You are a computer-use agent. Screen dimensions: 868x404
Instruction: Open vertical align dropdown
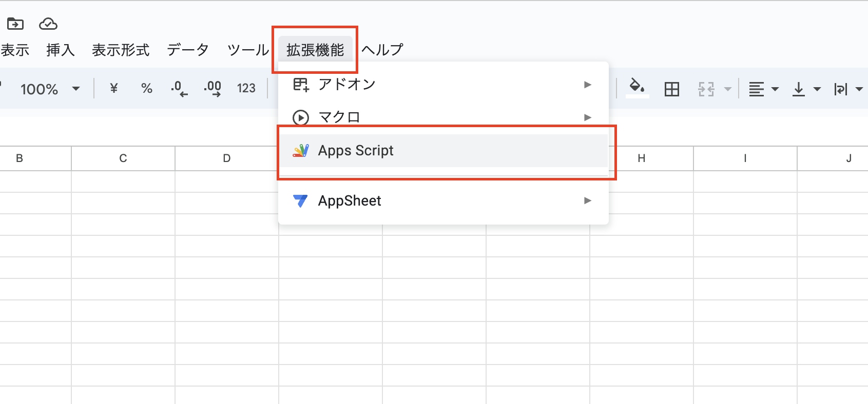[806, 89]
